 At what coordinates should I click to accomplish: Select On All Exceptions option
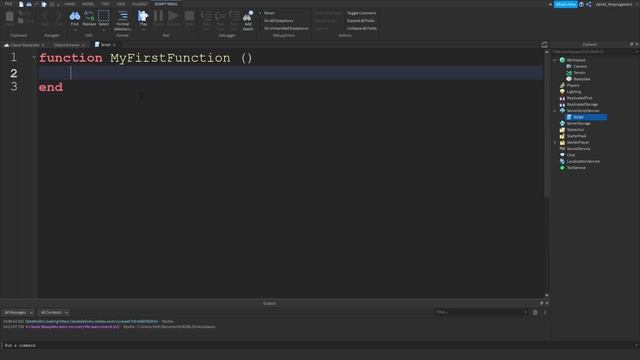278,21
